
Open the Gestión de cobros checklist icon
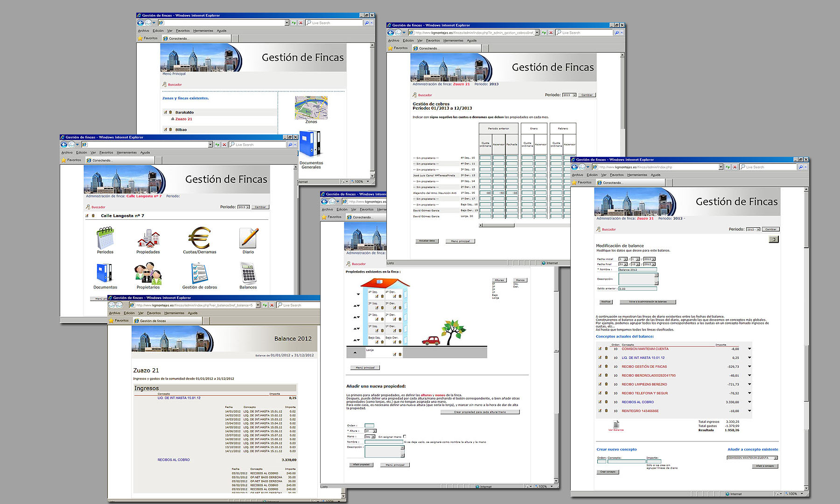[x=199, y=273]
